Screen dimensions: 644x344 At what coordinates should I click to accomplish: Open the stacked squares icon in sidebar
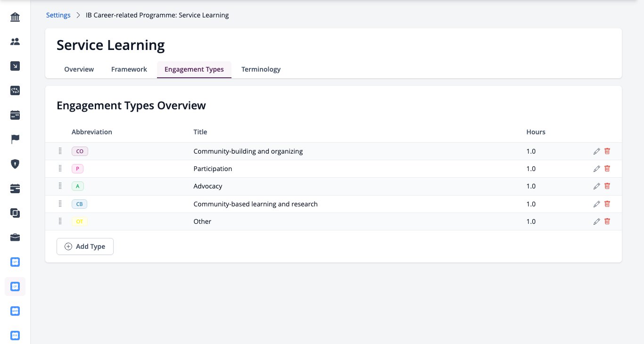pyautogui.click(x=15, y=213)
